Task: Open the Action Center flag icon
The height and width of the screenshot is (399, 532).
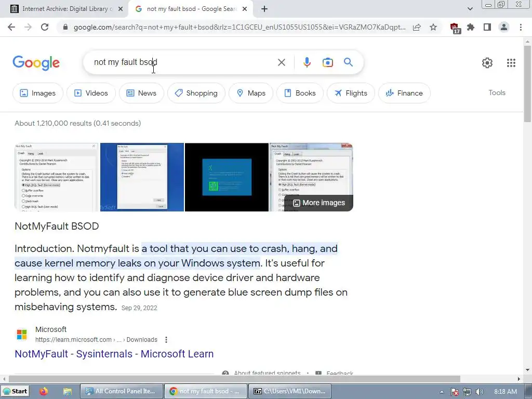Action: pos(455,392)
